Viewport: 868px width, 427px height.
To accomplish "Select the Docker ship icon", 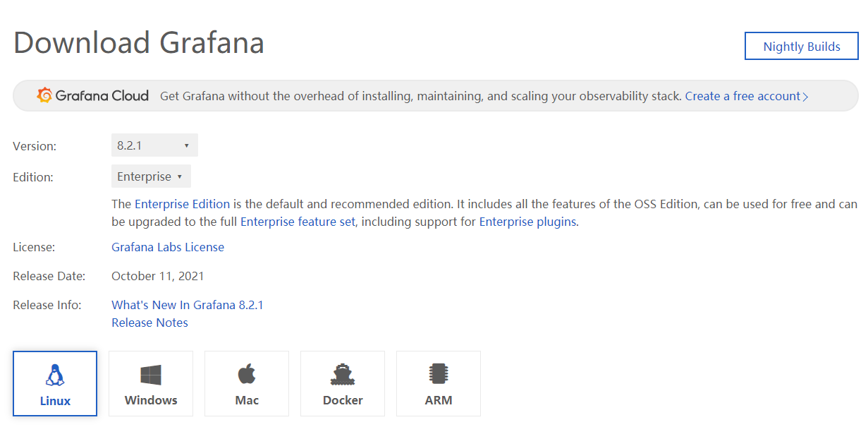I will point(343,374).
